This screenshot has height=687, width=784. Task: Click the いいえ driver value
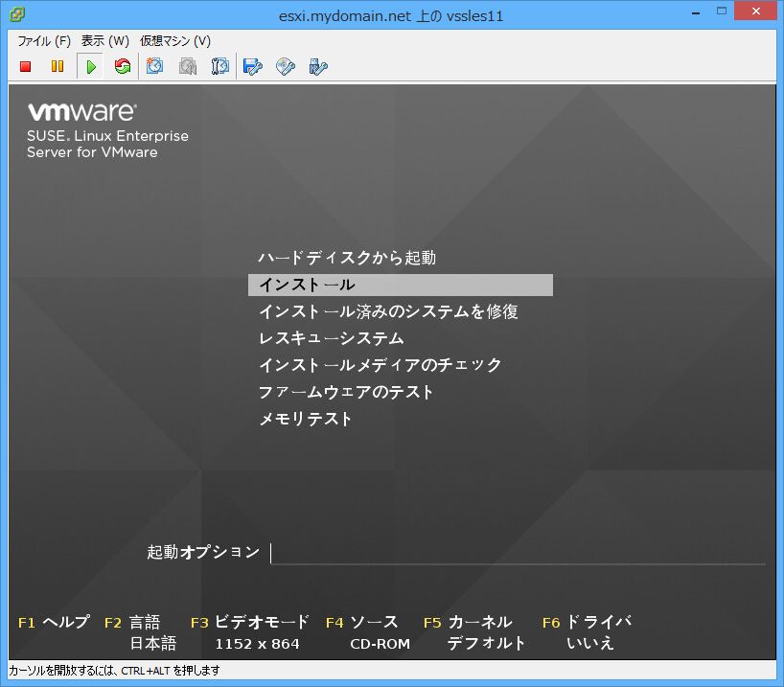point(590,644)
